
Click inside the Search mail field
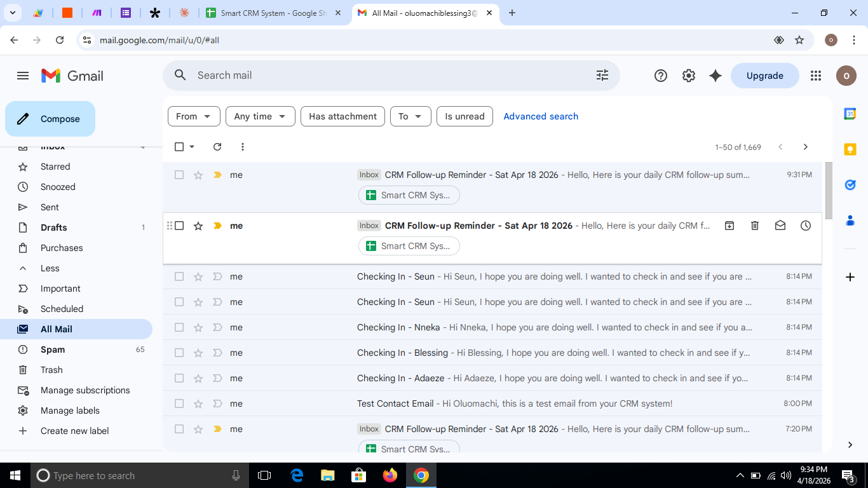click(x=381, y=75)
